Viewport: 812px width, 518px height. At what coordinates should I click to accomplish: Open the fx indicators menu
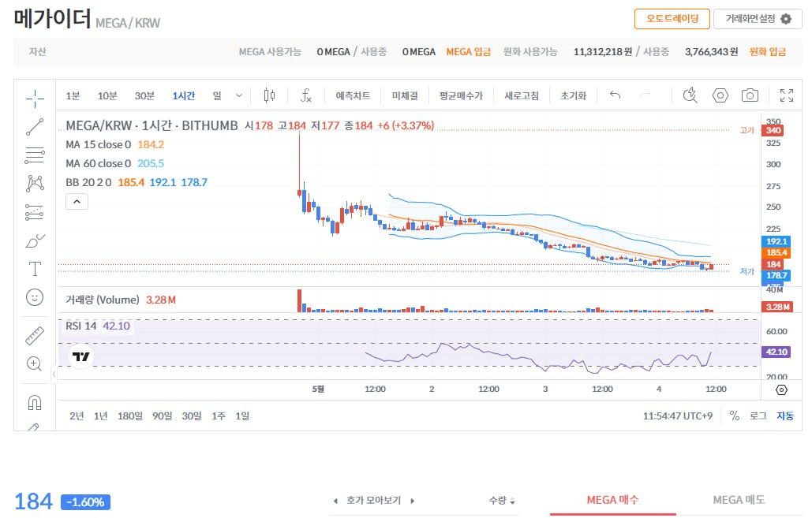[x=306, y=95]
